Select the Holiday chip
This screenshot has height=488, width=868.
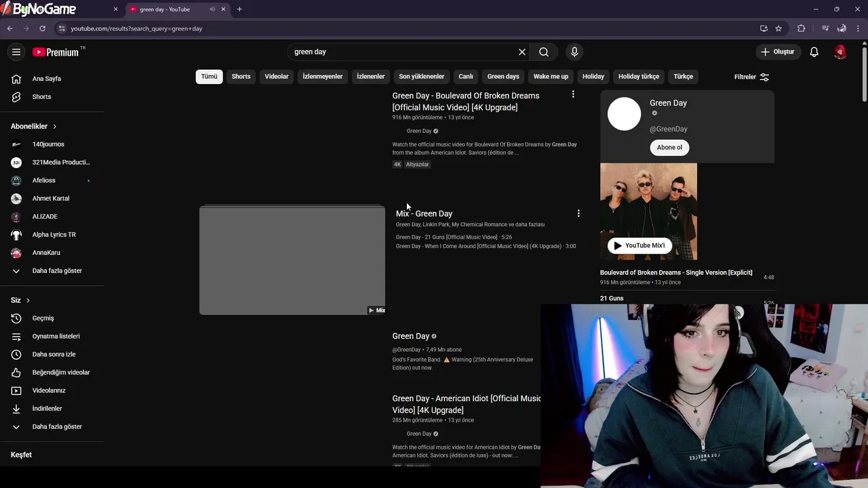tap(593, 77)
